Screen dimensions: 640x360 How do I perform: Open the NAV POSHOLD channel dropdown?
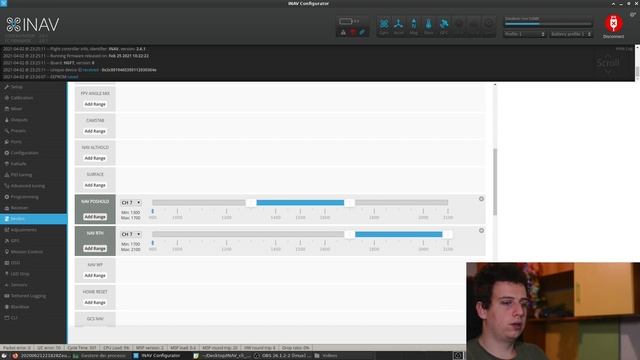[131, 202]
